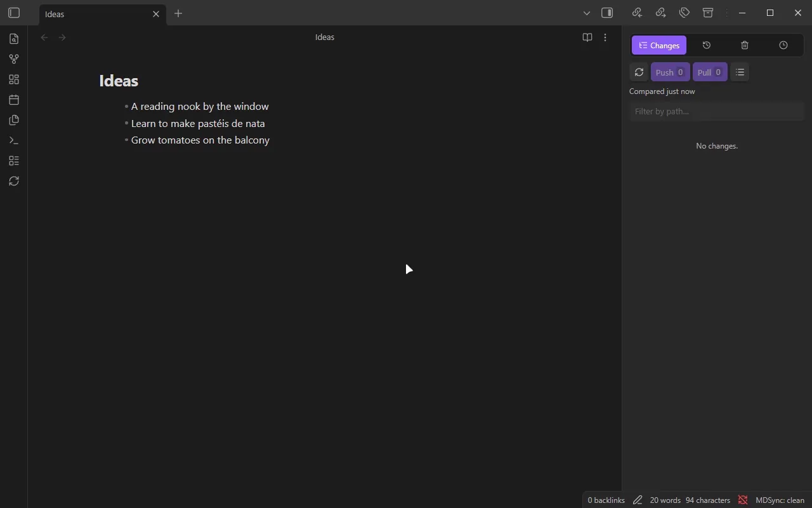812x508 pixels.
Task: Toggle the list view button beside Pull
Action: pos(740,72)
